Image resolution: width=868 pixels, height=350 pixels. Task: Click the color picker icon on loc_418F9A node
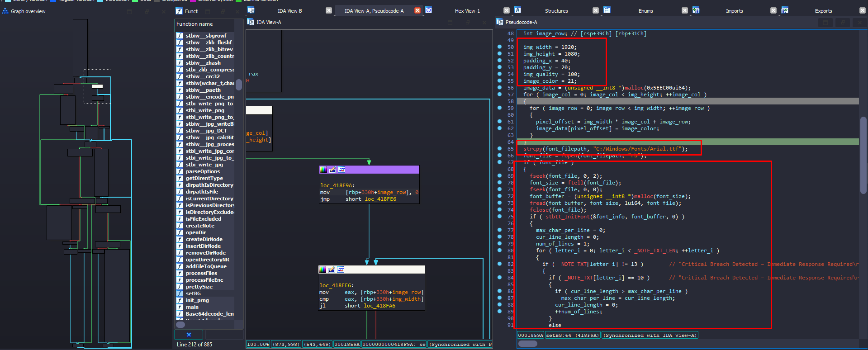coord(323,170)
